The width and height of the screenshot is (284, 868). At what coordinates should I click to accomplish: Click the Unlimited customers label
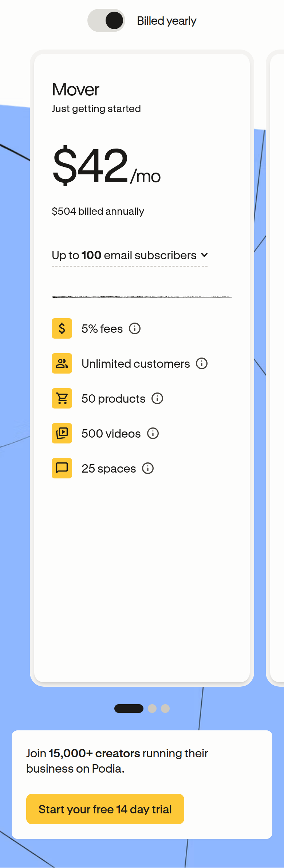(136, 364)
